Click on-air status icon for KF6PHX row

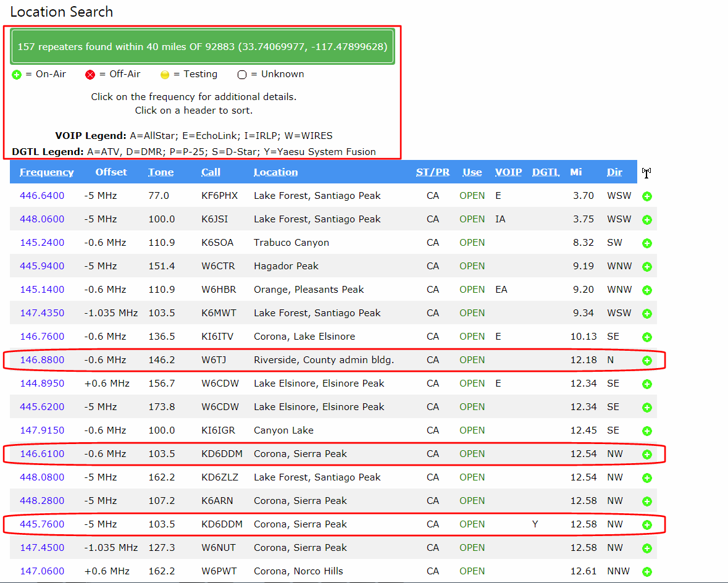click(647, 196)
